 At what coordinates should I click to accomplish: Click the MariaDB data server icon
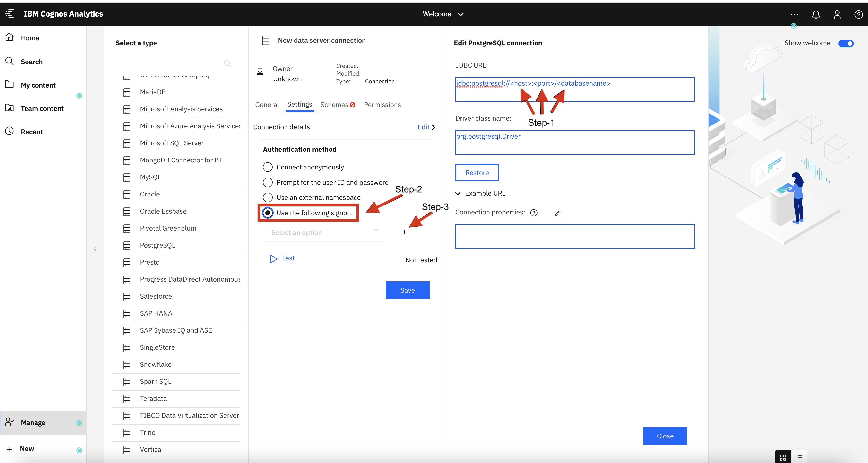point(127,92)
